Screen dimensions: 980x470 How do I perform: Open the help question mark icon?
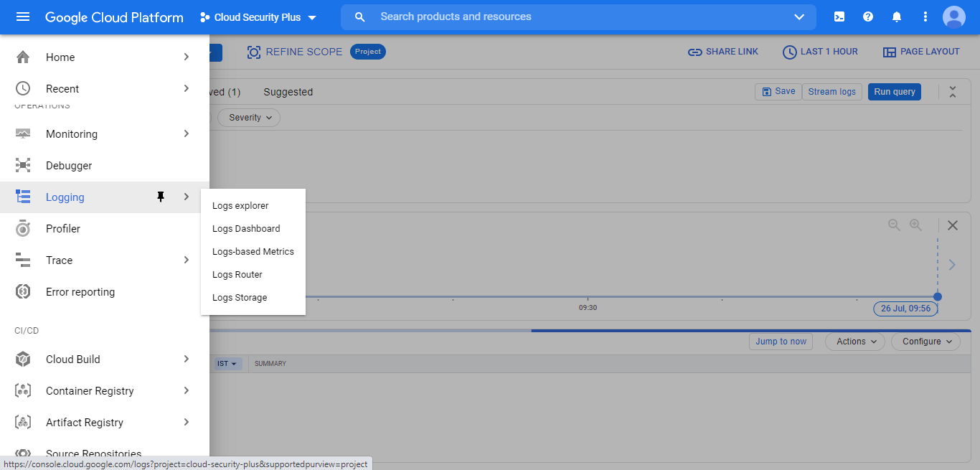click(868, 17)
